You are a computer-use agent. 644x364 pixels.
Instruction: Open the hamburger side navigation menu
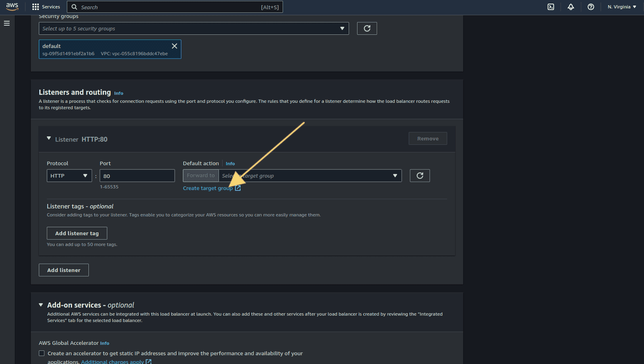[7, 23]
